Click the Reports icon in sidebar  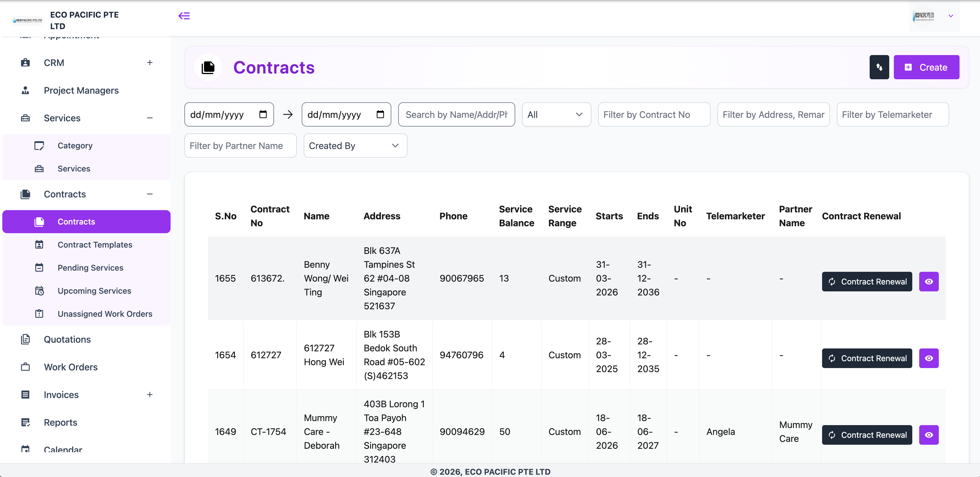click(x=25, y=422)
